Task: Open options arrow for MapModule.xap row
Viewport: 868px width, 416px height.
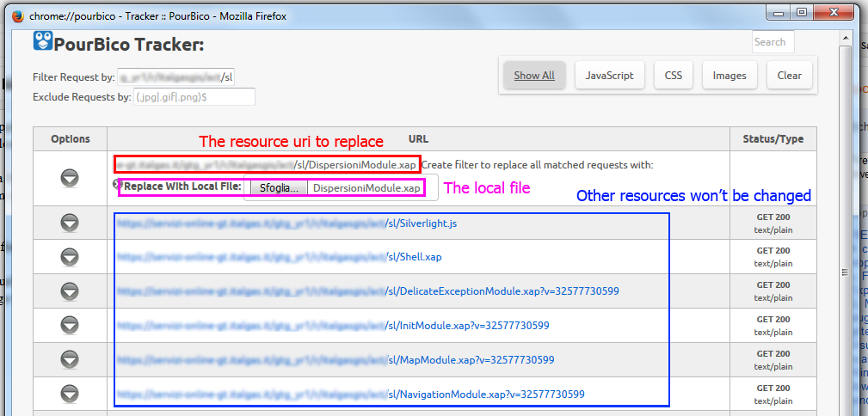Action: [x=70, y=359]
